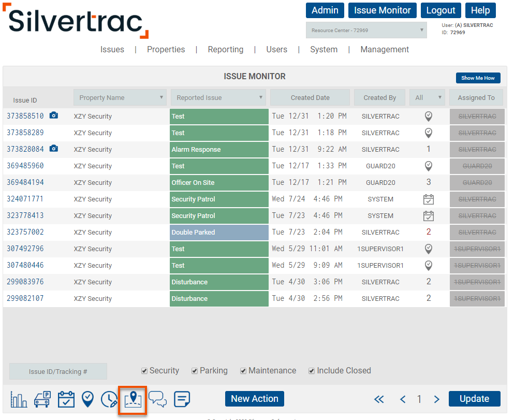Uncheck the Include Closed checkbox
514x420 pixels.
click(312, 371)
